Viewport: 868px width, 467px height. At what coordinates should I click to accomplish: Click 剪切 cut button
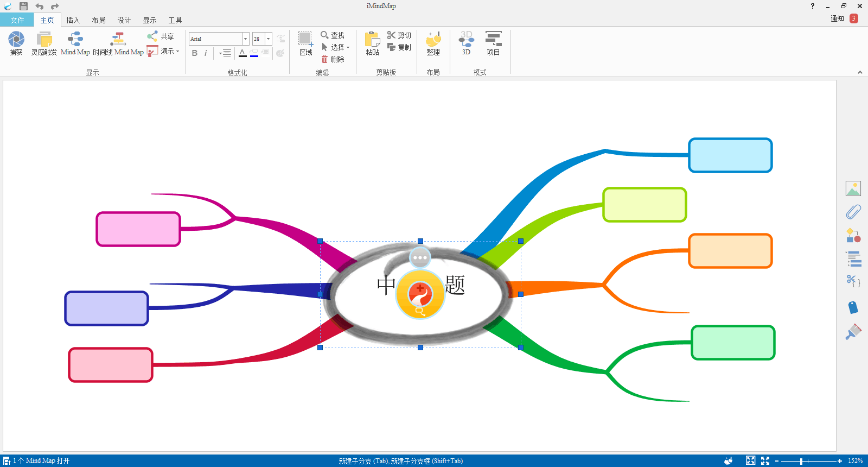(399, 35)
